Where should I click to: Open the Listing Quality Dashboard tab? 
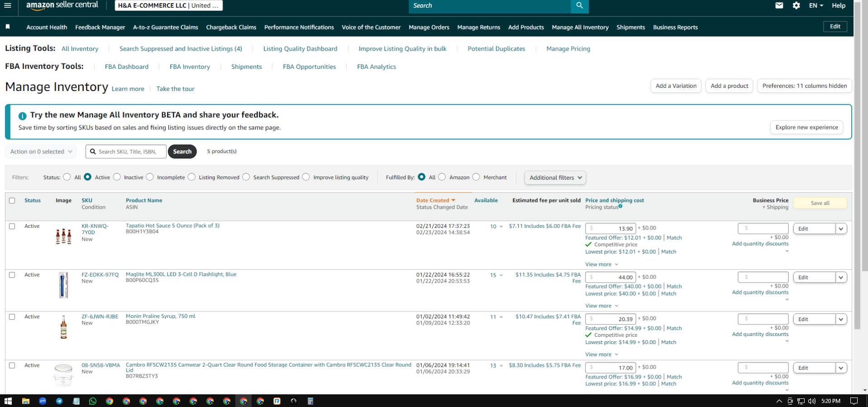click(x=300, y=48)
